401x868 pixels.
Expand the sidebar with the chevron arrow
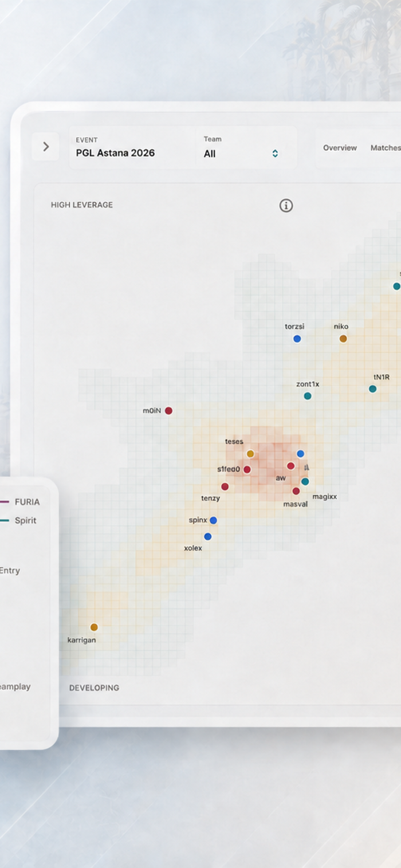[46, 147]
